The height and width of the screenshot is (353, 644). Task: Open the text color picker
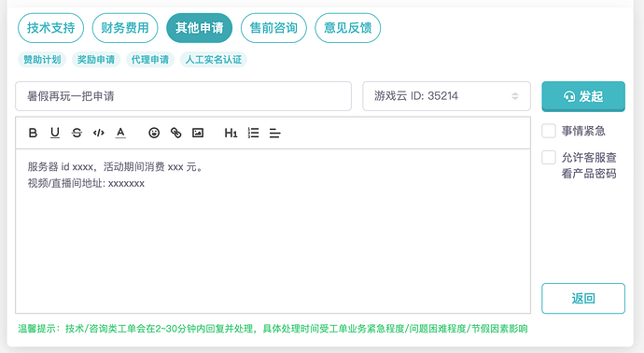click(x=120, y=133)
